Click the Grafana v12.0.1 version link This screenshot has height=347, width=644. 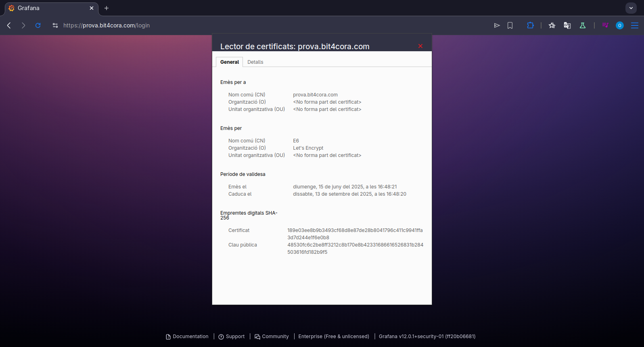pos(427,337)
